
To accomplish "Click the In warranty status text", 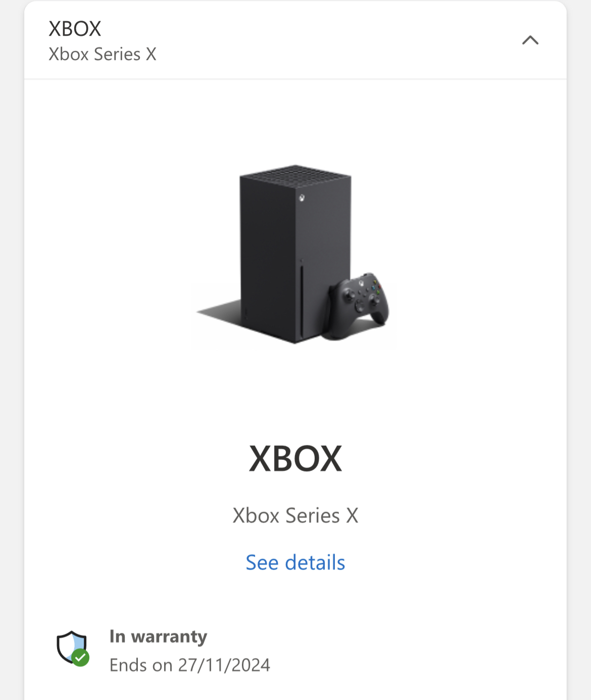I will tap(159, 637).
